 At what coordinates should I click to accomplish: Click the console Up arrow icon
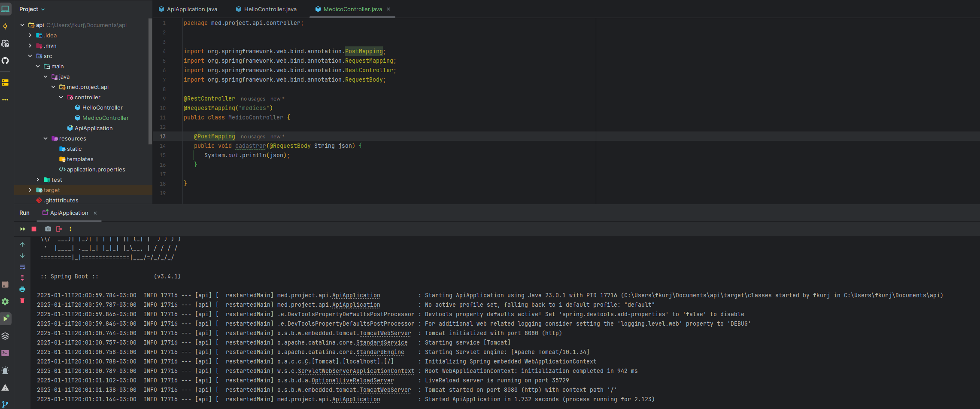(22, 244)
